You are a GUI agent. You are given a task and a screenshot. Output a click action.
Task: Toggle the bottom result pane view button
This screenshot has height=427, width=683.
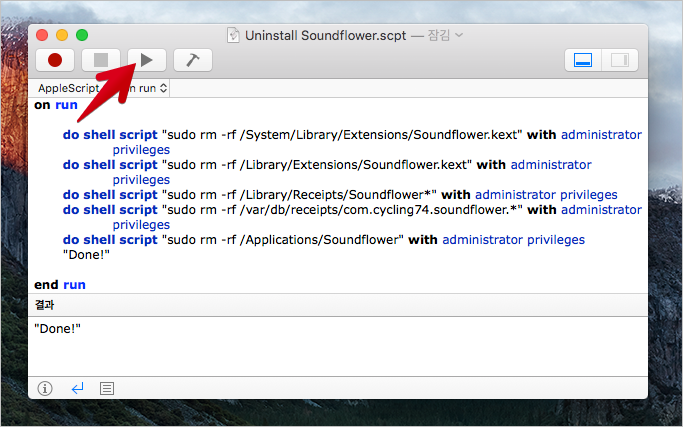coord(583,60)
